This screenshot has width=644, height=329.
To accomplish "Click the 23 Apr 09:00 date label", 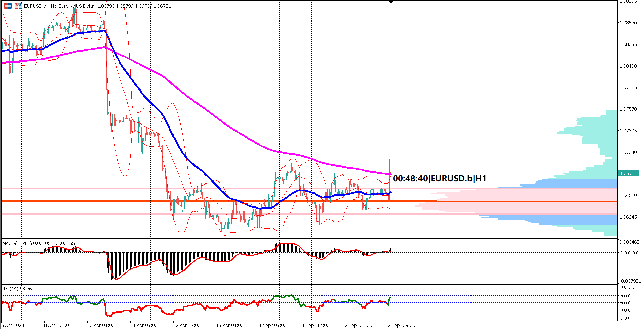I will (401, 325).
